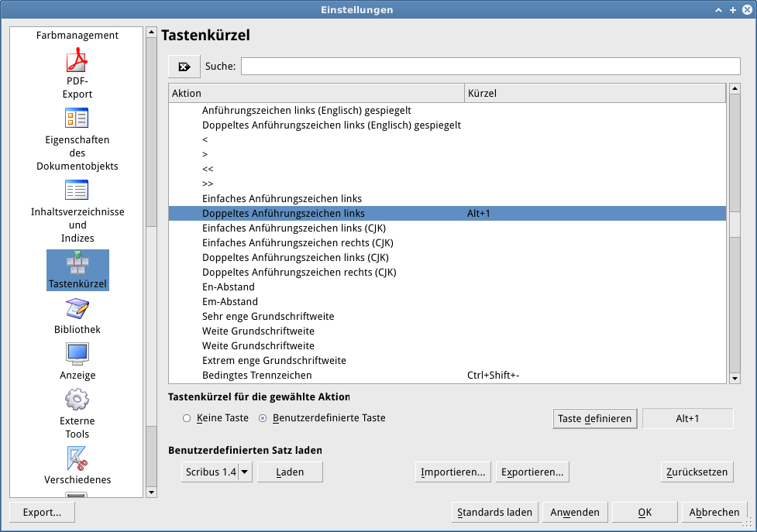
Task: Sort by the Aktion column header
Action: 316,93
